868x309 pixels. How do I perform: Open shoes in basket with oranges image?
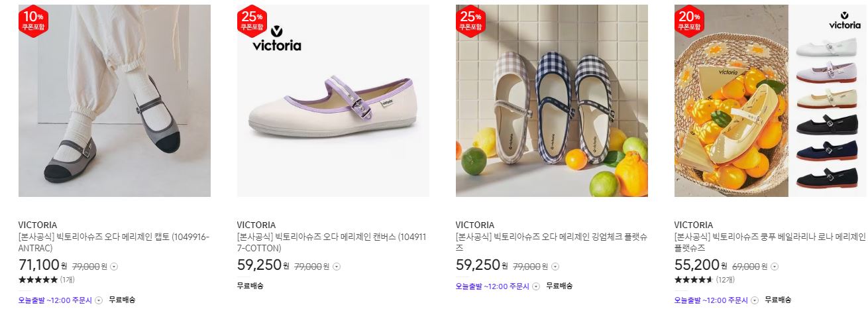[x=771, y=101]
